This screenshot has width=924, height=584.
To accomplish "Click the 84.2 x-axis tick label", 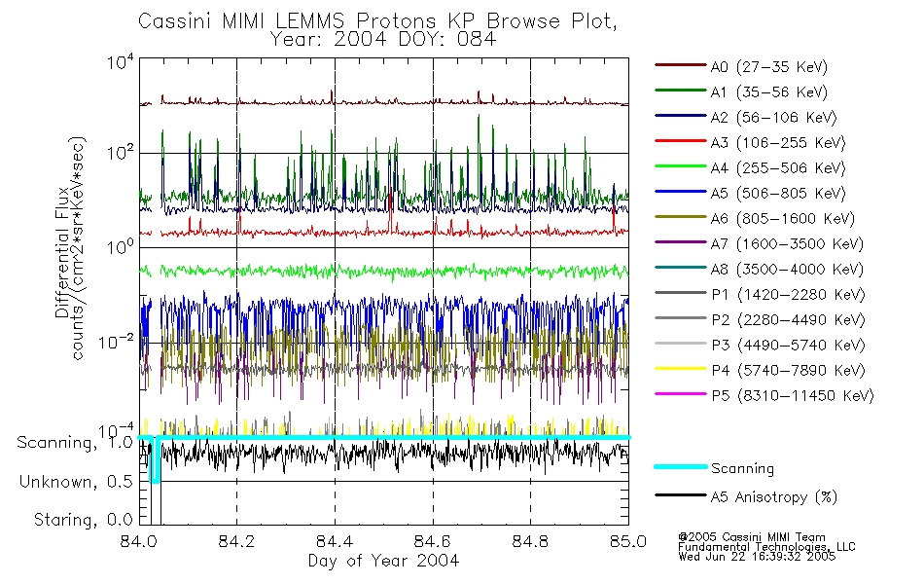I will coord(236,541).
